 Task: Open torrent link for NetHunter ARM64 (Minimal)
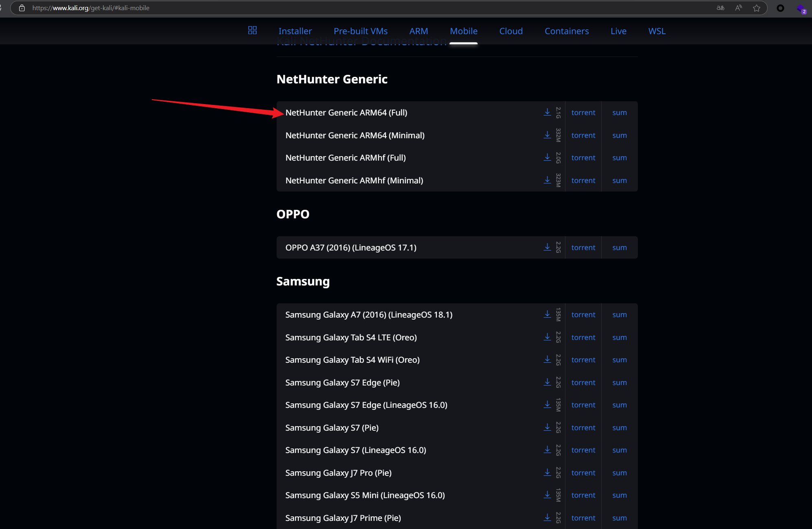(x=583, y=135)
